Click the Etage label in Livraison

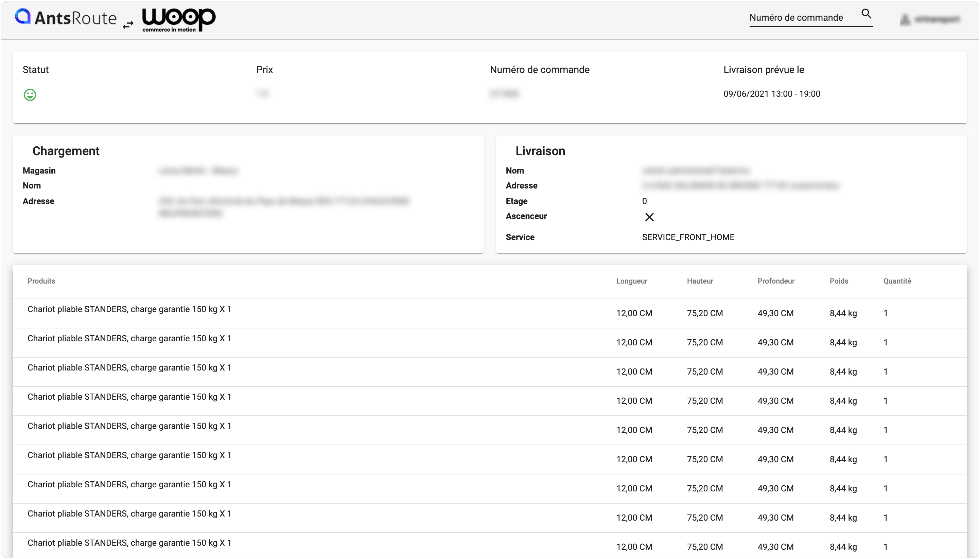pos(516,201)
